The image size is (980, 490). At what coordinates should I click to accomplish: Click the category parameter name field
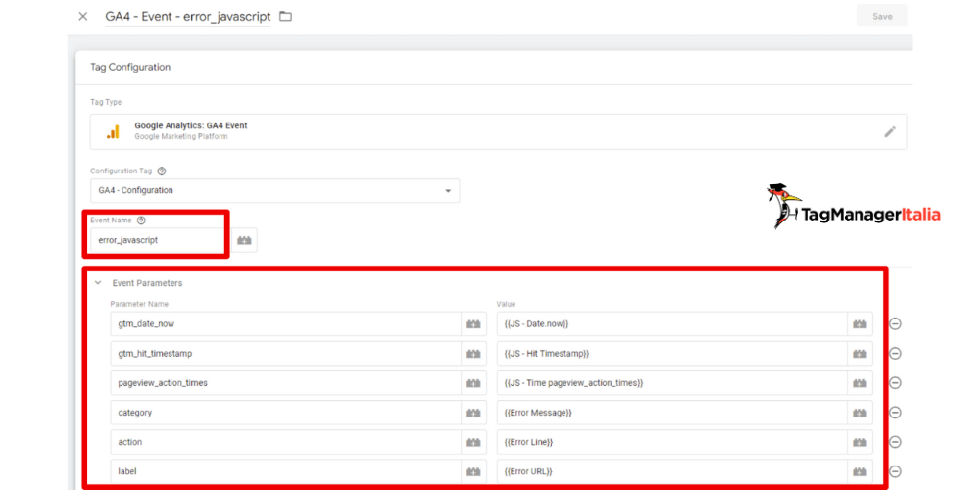[285, 413]
